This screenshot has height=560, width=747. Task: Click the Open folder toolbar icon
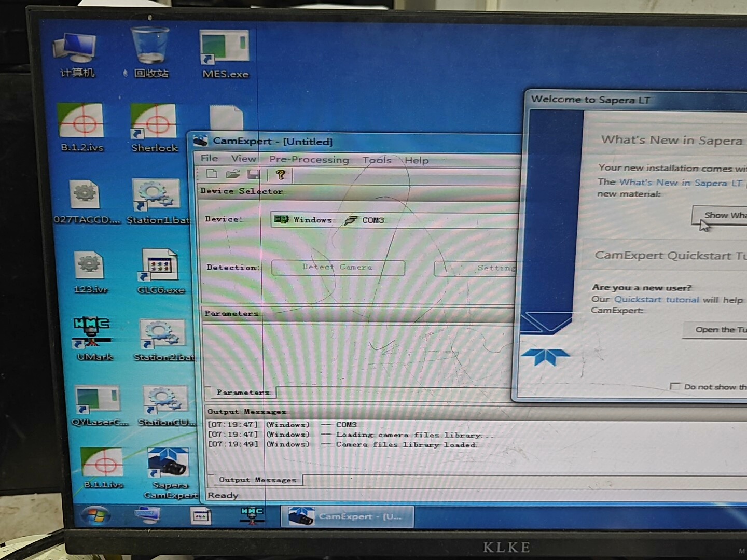pyautogui.click(x=233, y=174)
